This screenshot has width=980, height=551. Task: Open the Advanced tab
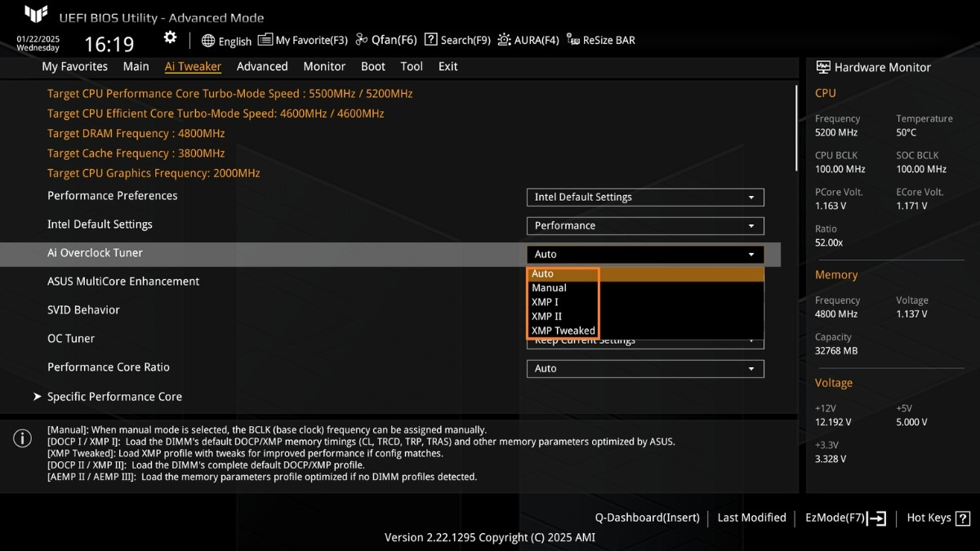point(262,67)
